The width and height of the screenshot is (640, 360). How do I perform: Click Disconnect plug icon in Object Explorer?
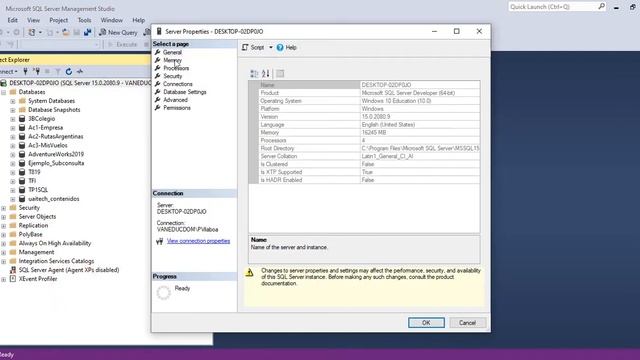click(37, 71)
